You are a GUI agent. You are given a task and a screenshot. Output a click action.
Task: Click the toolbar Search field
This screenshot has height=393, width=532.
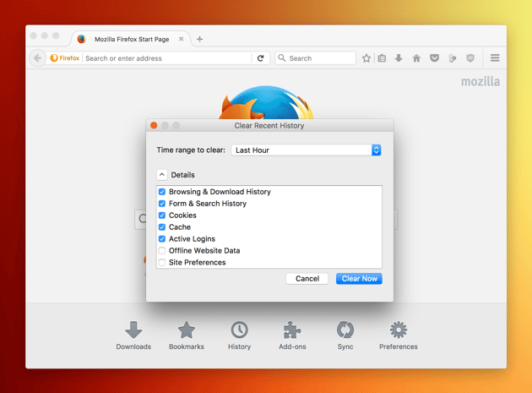pos(316,58)
